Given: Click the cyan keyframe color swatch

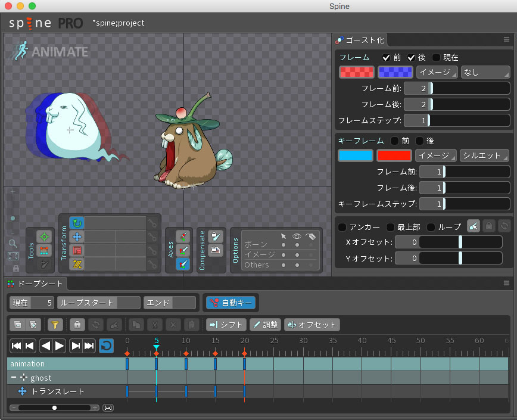Looking at the screenshot, I should click(356, 155).
